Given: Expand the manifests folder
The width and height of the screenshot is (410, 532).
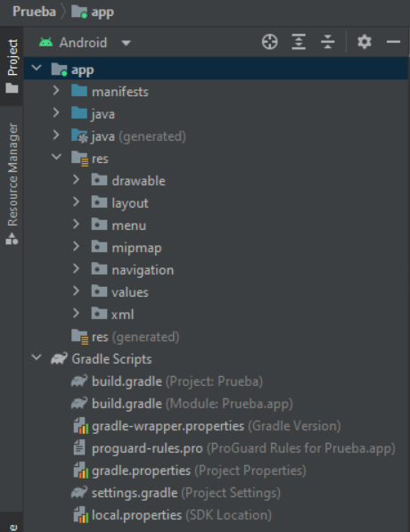Looking at the screenshot, I should tap(56, 91).
